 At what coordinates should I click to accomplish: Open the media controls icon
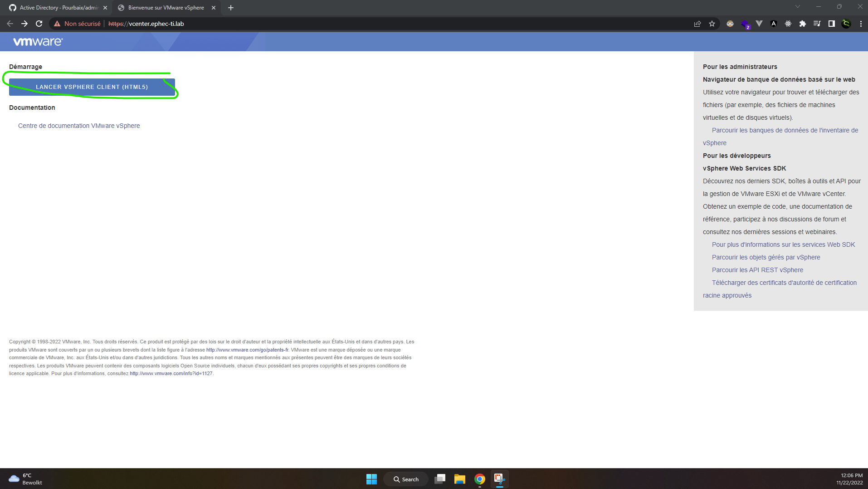tap(817, 24)
